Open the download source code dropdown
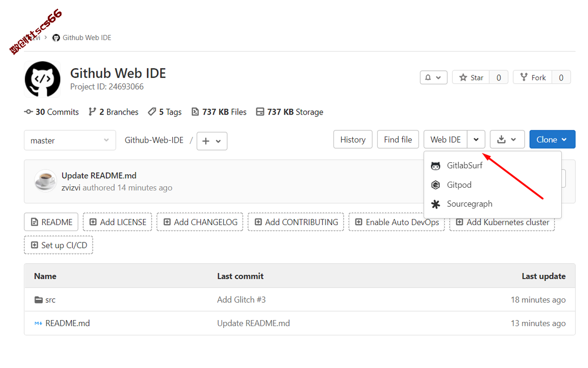Image resolution: width=588 pixels, height=368 pixels. point(507,139)
